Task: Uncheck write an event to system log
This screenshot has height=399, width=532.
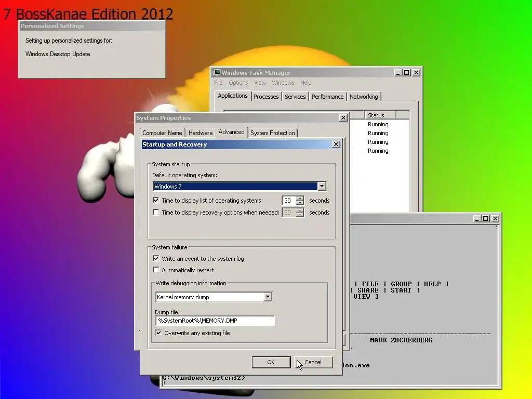Action: [156, 258]
